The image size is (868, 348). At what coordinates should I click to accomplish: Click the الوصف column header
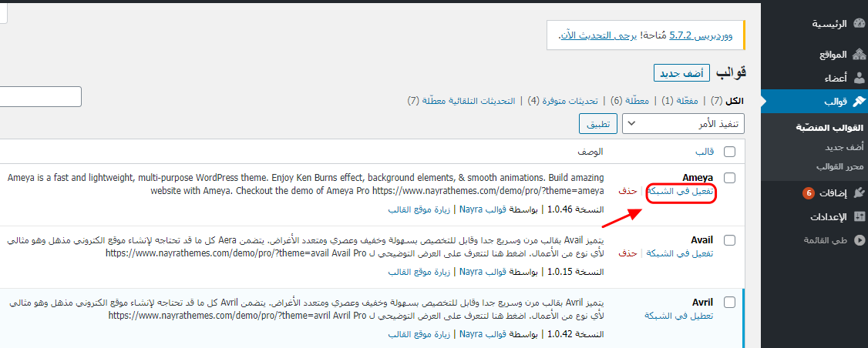coord(590,152)
